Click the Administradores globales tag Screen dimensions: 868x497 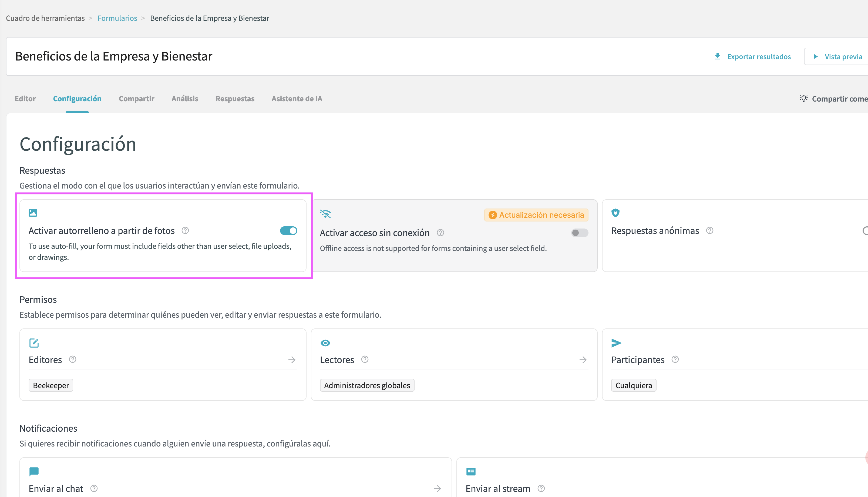point(367,385)
